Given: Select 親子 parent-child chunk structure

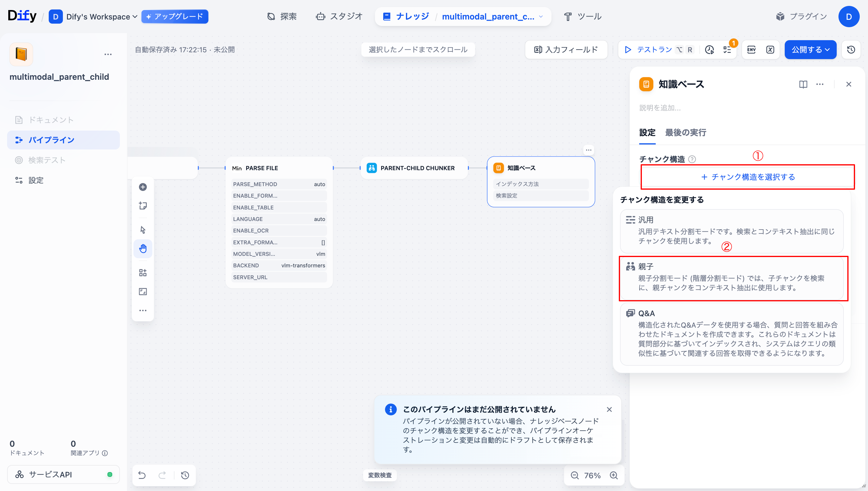Looking at the screenshot, I should pos(732,278).
